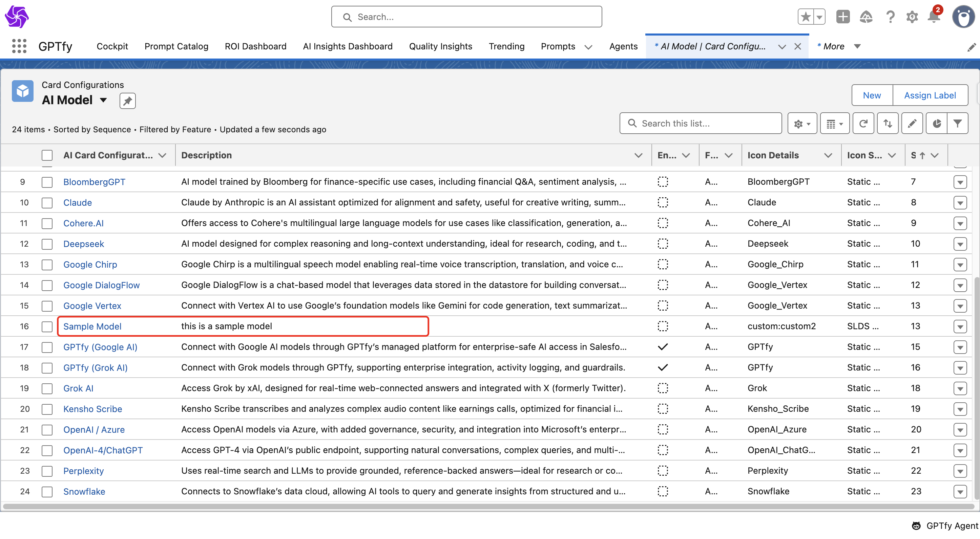
Task: Open the row actions menu for Snowflake
Action: pyautogui.click(x=960, y=492)
